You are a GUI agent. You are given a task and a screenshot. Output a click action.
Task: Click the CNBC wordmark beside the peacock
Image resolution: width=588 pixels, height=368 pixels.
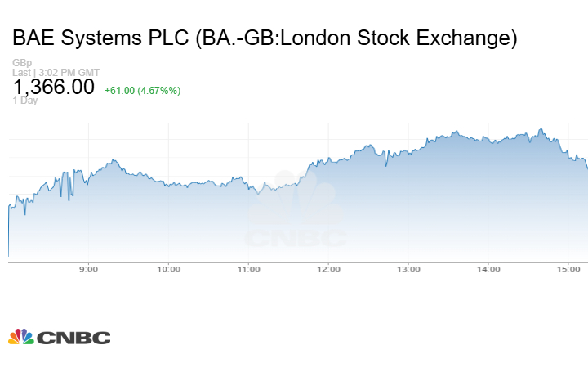click(x=73, y=337)
